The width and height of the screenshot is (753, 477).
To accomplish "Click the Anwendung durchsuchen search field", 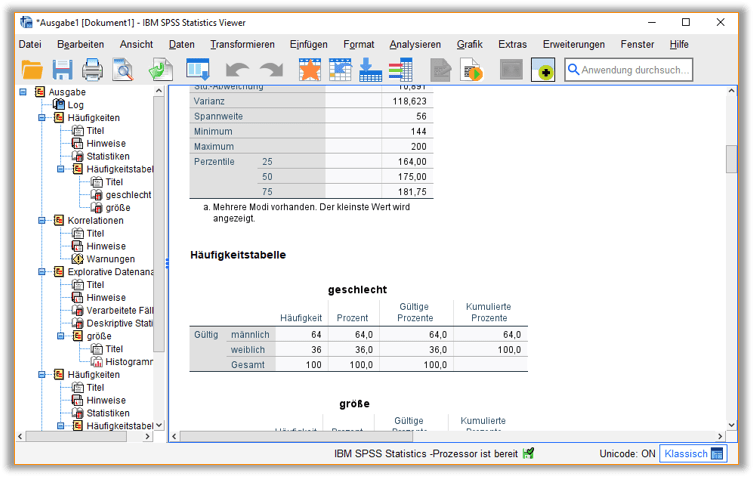I will tap(629, 70).
